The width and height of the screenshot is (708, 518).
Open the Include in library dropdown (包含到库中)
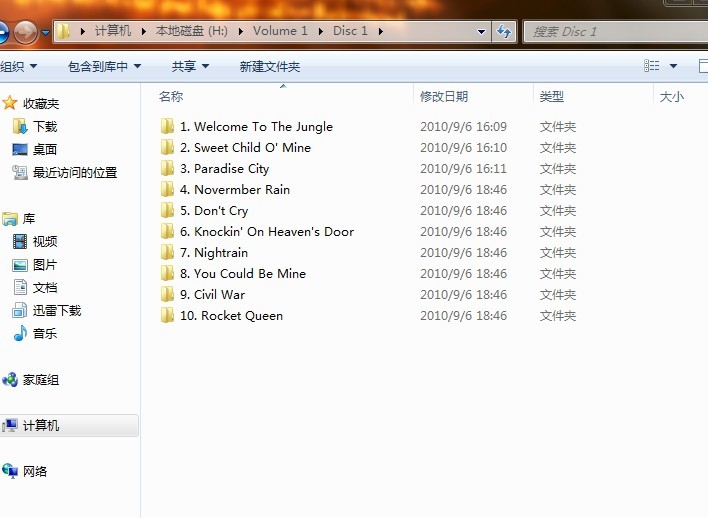104,66
